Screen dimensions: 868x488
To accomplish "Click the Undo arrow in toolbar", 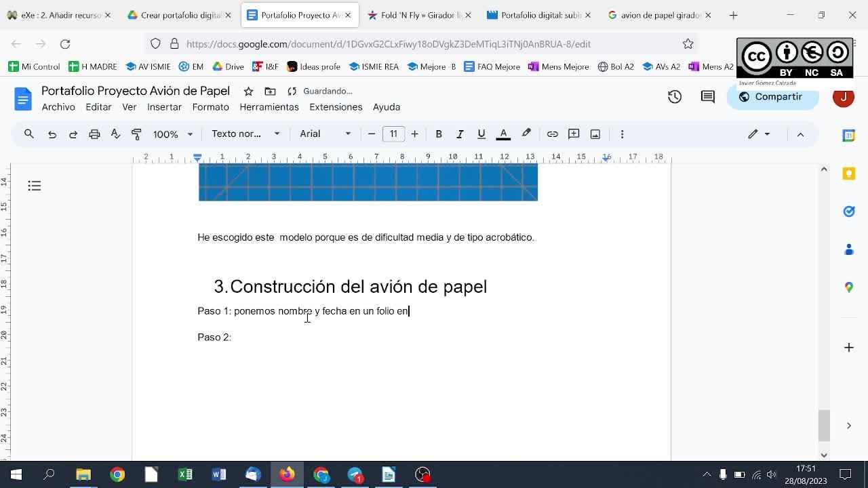I will point(52,134).
